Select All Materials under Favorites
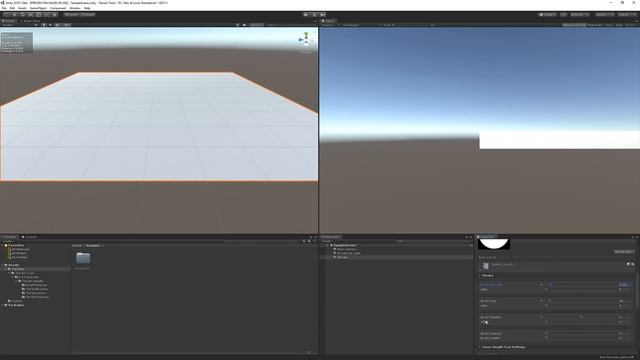Screen dimensions: 640x360 [20, 249]
